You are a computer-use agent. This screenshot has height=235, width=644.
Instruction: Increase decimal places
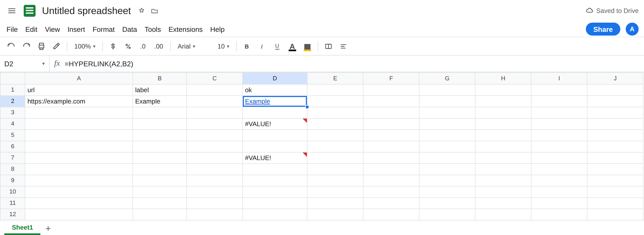tap(159, 46)
